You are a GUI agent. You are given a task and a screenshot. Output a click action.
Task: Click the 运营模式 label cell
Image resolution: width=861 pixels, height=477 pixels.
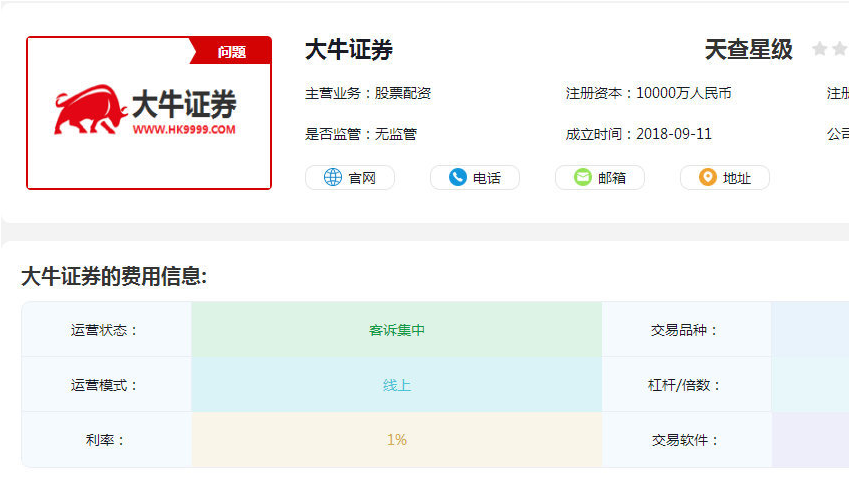click(107, 384)
